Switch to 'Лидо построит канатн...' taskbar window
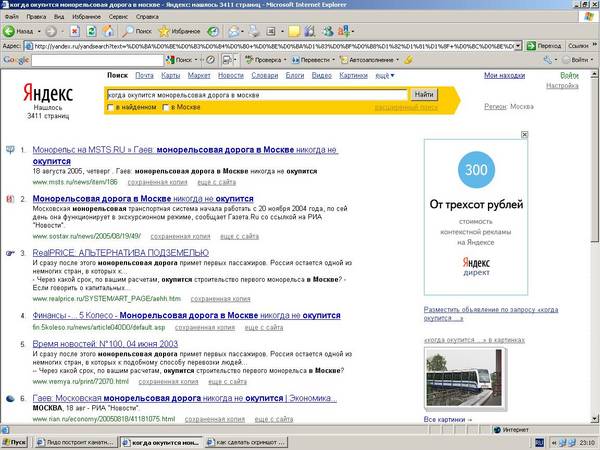 (76, 442)
